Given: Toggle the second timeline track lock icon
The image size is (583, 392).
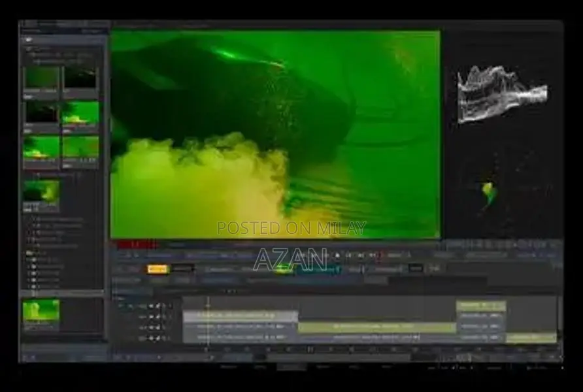Looking at the screenshot, I should (157, 316).
